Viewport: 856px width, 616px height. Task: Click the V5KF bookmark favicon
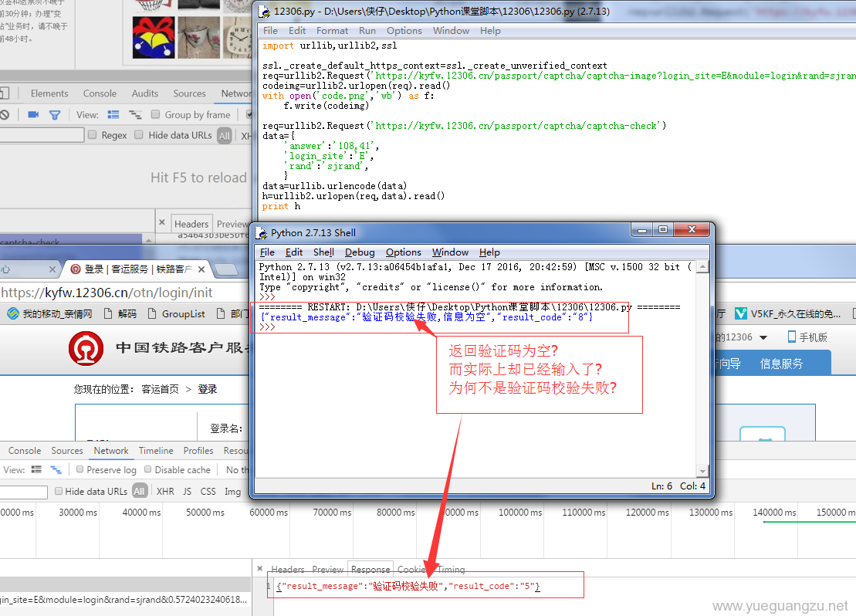741,313
